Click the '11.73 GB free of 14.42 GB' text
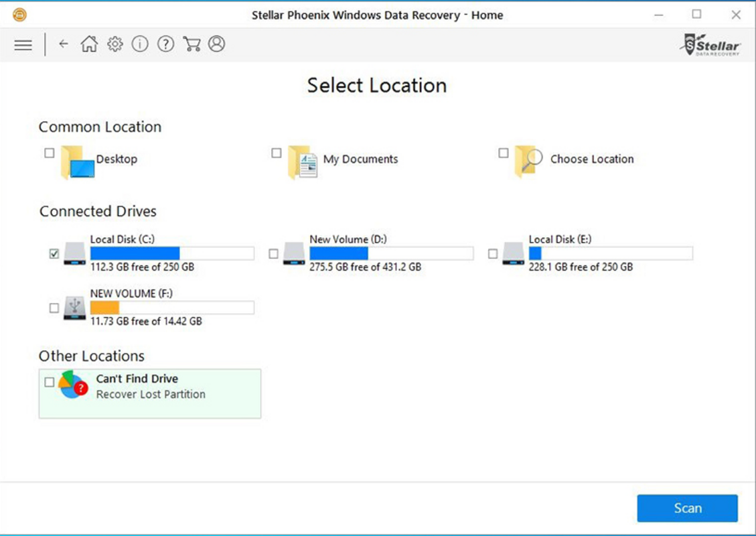 [x=146, y=322]
